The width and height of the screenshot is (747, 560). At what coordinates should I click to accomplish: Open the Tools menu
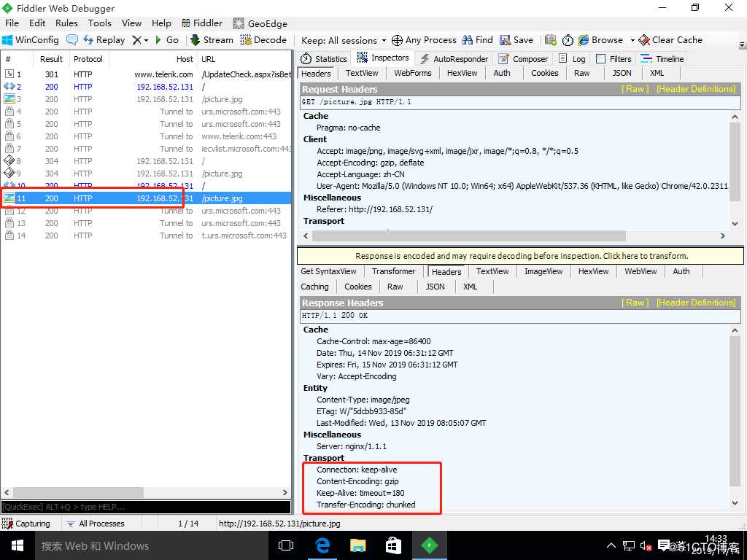[x=99, y=23]
